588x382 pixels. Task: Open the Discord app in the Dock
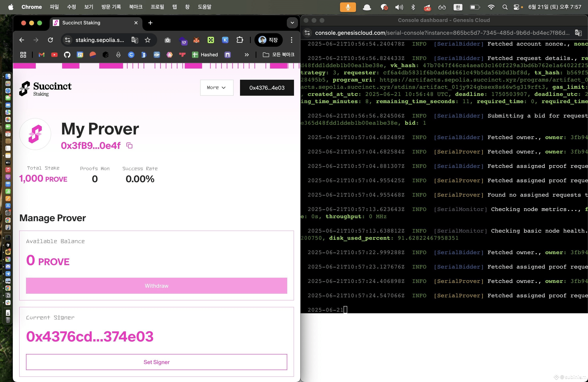pyautogui.click(x=8, y=267)
